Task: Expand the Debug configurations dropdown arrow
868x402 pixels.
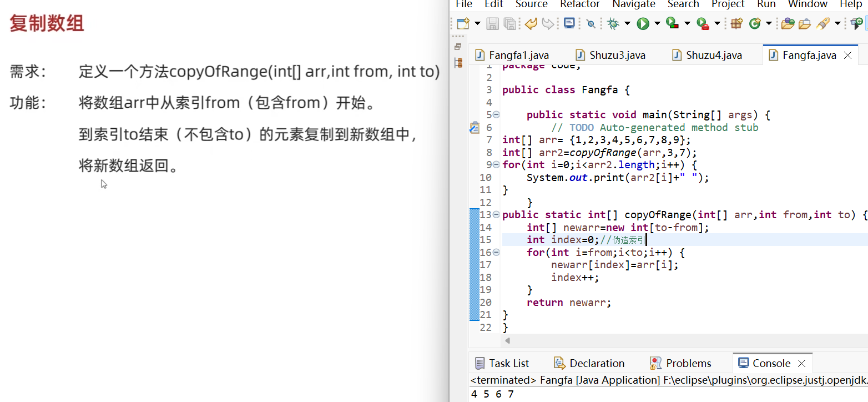Action: (627, 23)
